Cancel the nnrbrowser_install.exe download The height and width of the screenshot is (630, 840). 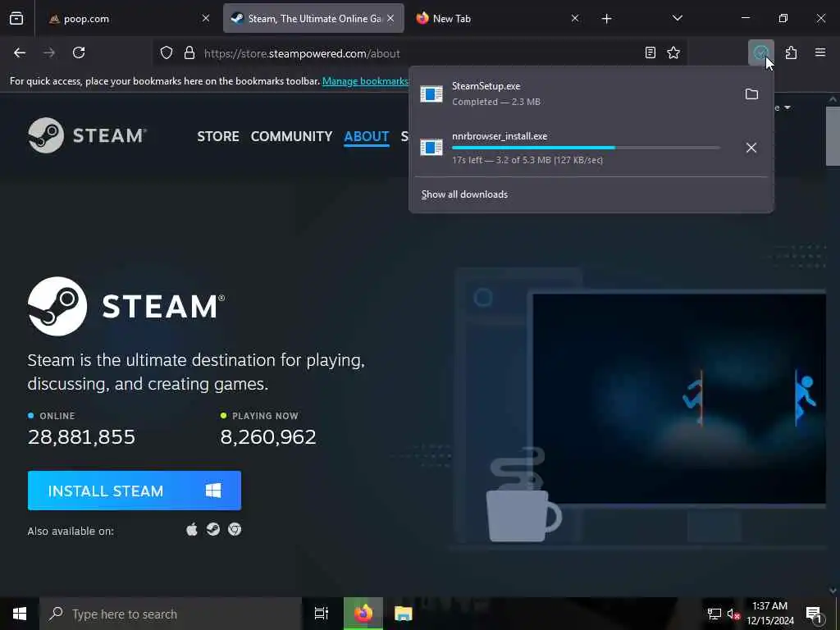coord(751,148)
